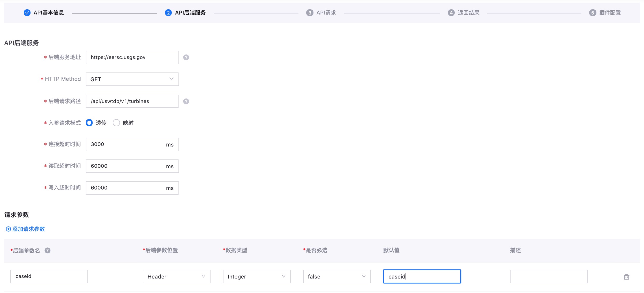
Task: Click the checkmark icon of API基本信息 step
Action: click(x=27, y=13)
